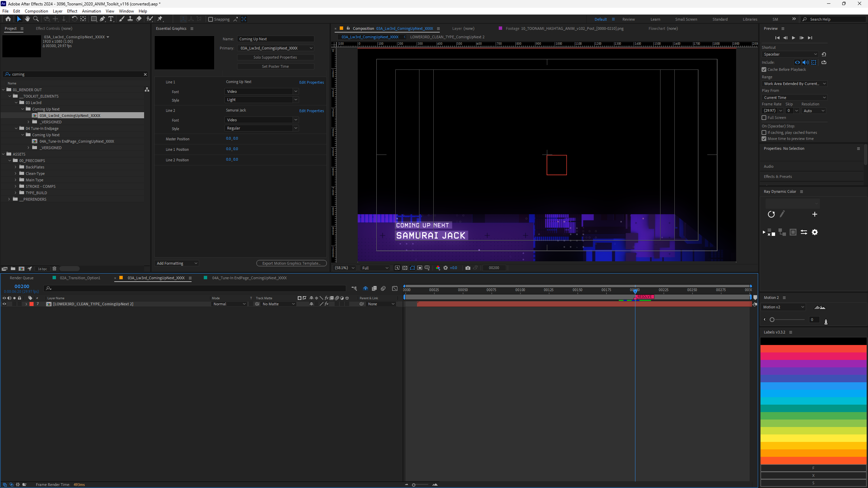Open Fast Previews options
Image resolution: width=868 pixels, height=488 pixels.
[x=397, y=268]
